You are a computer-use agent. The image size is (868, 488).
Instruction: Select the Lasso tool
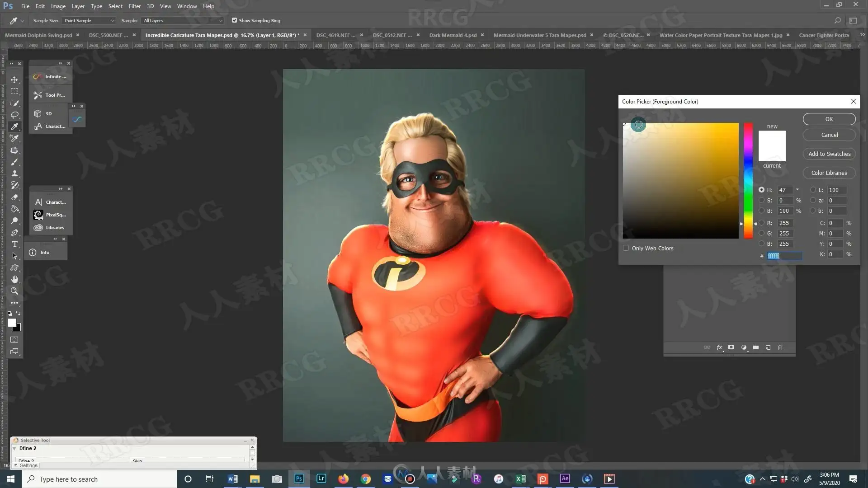coord(14,115)
